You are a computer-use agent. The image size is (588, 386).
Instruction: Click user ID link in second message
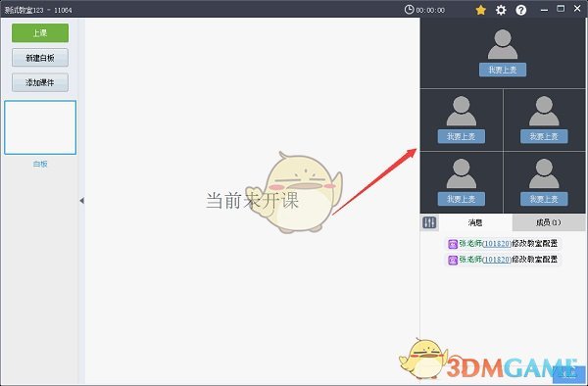click(497, 260)
